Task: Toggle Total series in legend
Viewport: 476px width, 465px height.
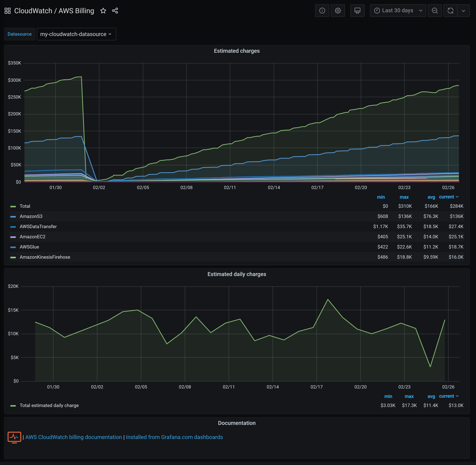Action: [25, 206]
